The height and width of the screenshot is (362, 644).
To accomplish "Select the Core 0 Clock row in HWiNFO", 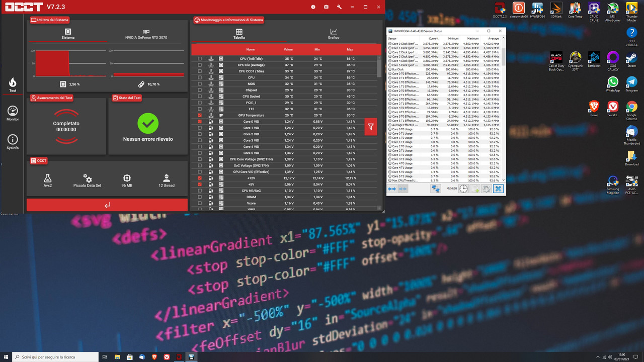I will pyautogui.click(x=444, y=44).
